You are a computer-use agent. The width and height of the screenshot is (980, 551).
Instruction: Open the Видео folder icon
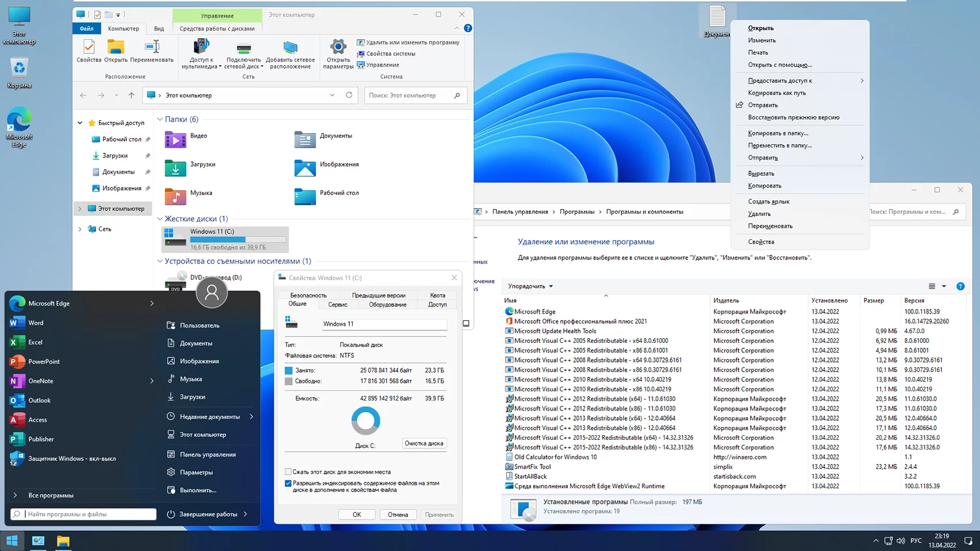pos(175,139)
